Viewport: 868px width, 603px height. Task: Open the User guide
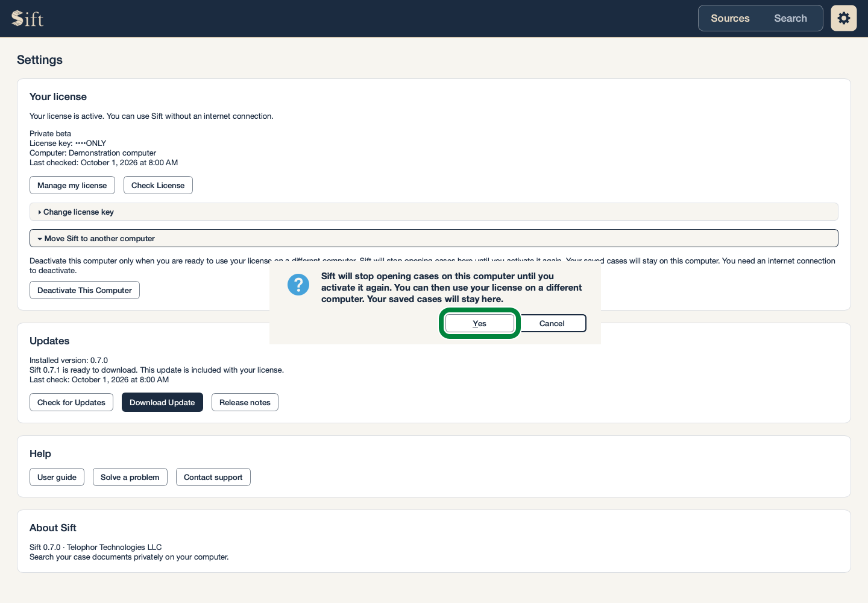[x=57, y=477]
